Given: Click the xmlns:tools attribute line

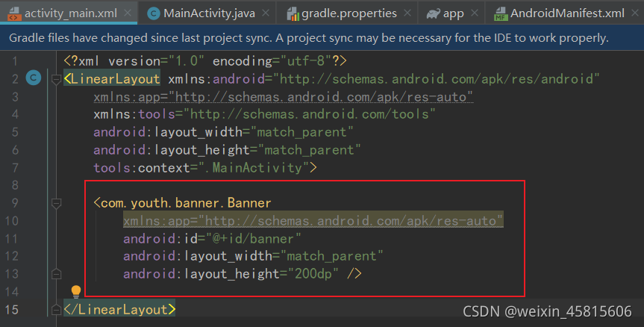Looking at the screenshot, I should 264,113.
